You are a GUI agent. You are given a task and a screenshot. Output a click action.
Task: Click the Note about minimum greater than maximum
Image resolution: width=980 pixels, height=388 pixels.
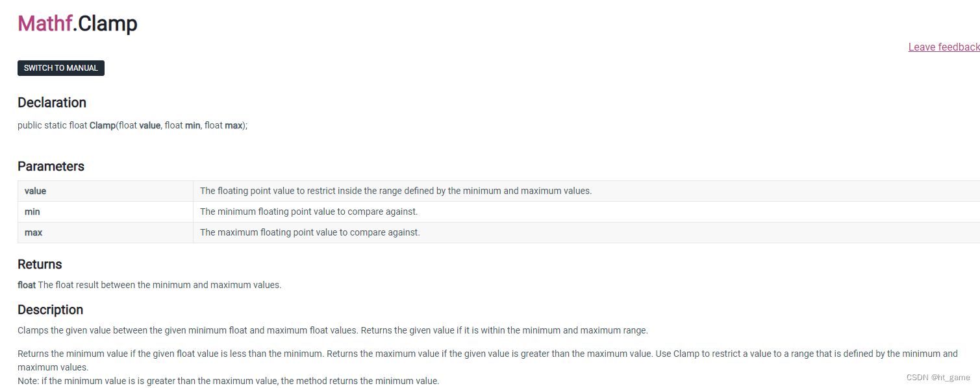229,381
